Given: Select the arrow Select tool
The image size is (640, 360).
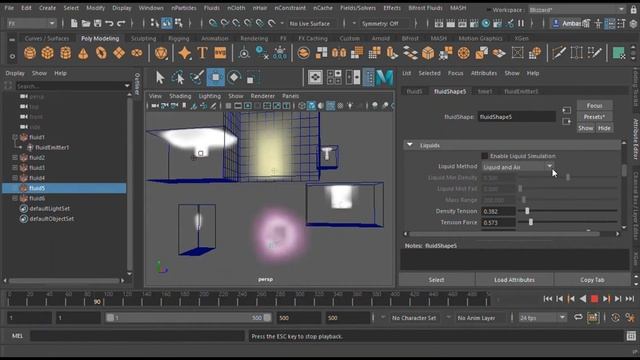Looking at the screenshot, I should 160,77.
